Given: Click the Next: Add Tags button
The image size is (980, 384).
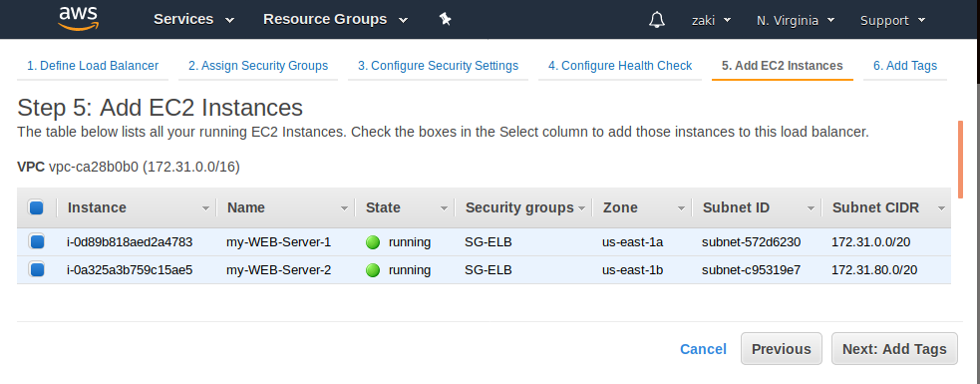Looking at the screenshot, I should 894,349.
